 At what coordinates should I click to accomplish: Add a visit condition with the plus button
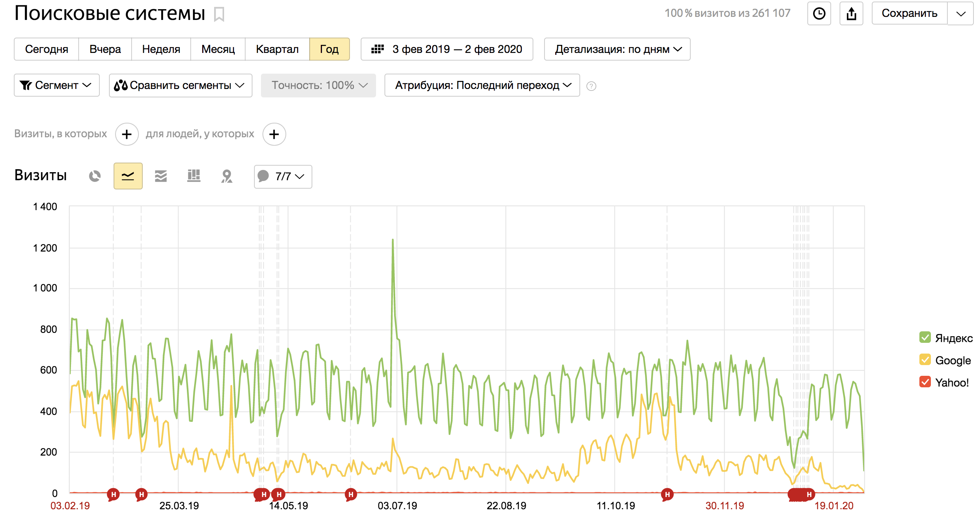[127, 134]
